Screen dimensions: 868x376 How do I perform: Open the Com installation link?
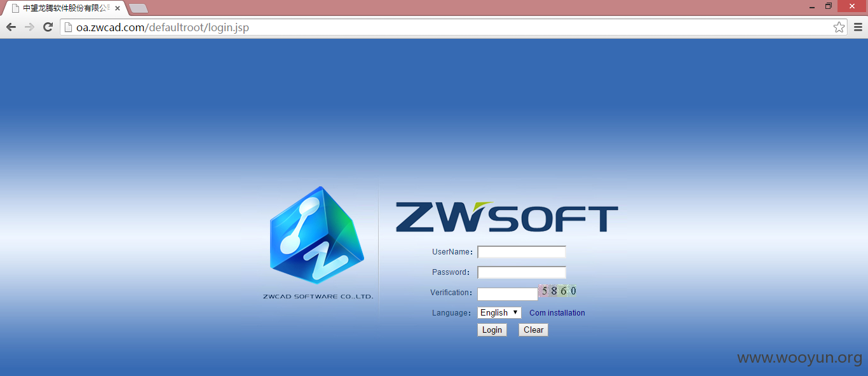tap(557, 313)
